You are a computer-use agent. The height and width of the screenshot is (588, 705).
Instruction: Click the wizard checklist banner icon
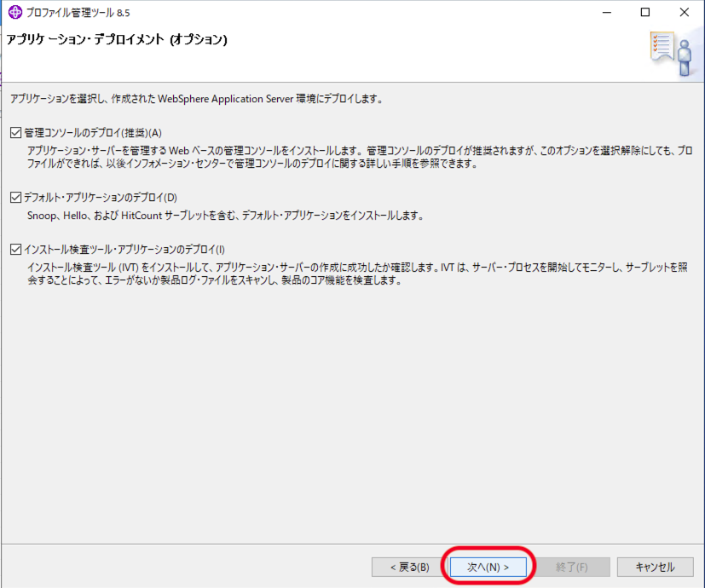[672, 54]
